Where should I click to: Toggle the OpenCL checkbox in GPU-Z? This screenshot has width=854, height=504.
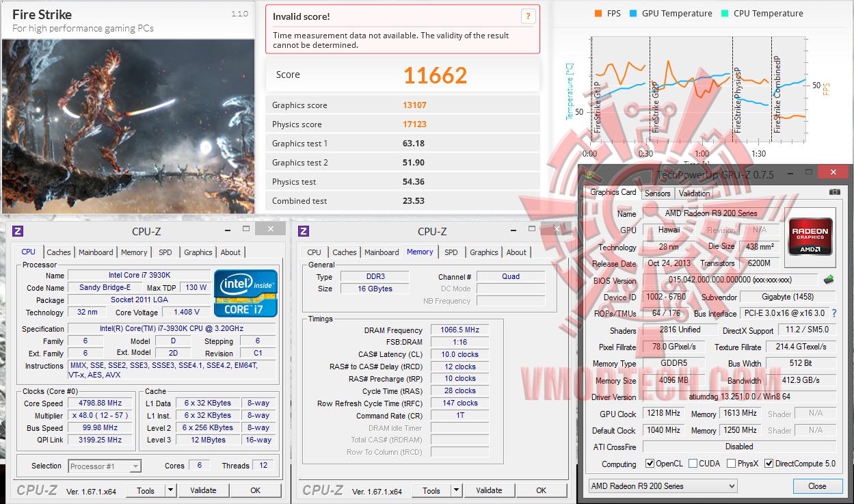click(650, 463)
